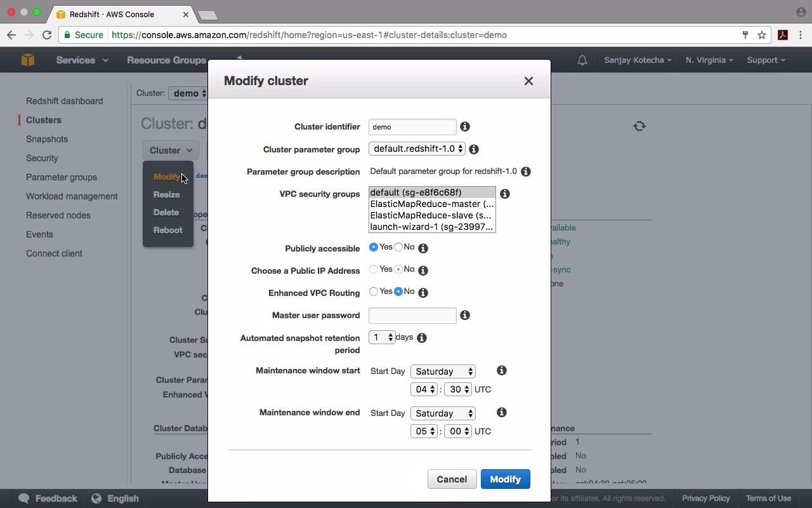The width and height of the screenshot is (812, 508).
Task: Open Maintenance window end hour dropdown
Action: coord(424,431)
